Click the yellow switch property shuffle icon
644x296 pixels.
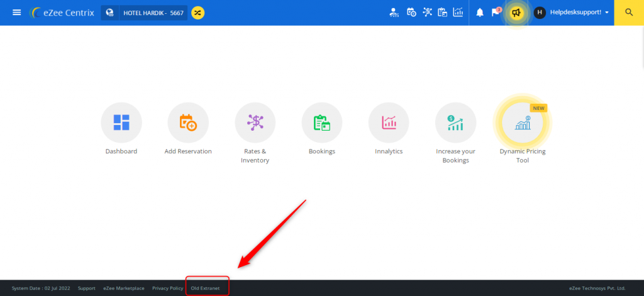click(198, 13)
